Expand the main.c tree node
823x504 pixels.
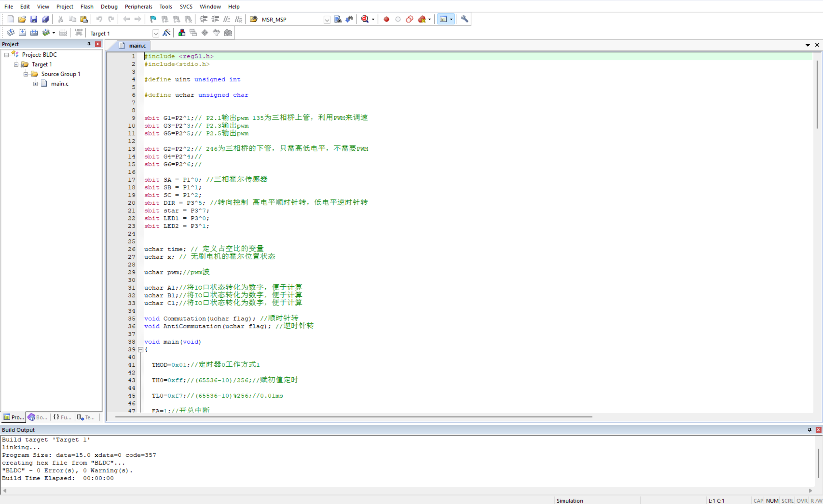pos(35,84)
